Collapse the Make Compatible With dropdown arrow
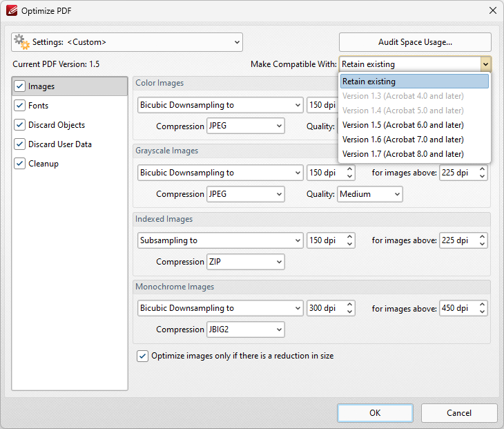Screen dimensions: 504x429 (x=485, y=64)
